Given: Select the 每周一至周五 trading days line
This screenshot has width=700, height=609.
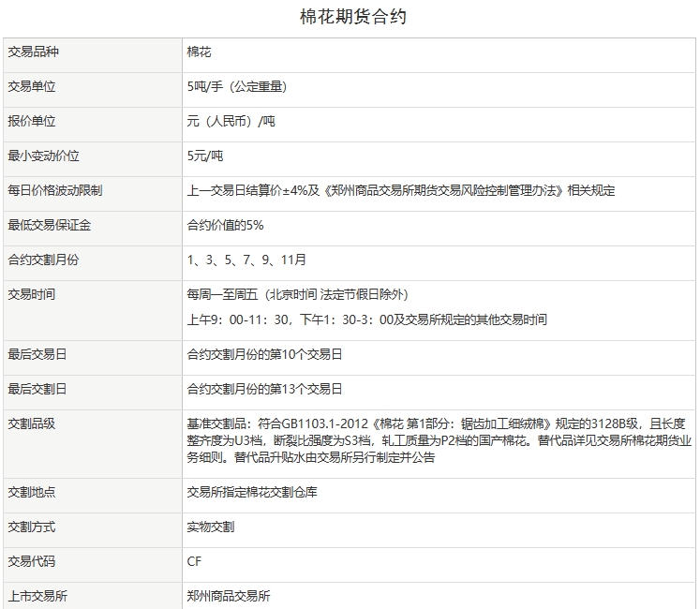Looking at the screenshot, I should [298, 294].
